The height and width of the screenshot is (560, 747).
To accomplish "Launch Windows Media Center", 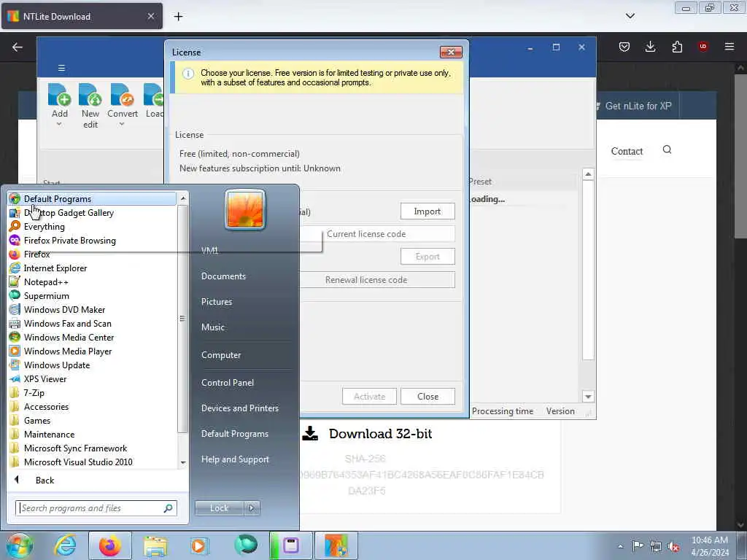I will click(91, 337).
